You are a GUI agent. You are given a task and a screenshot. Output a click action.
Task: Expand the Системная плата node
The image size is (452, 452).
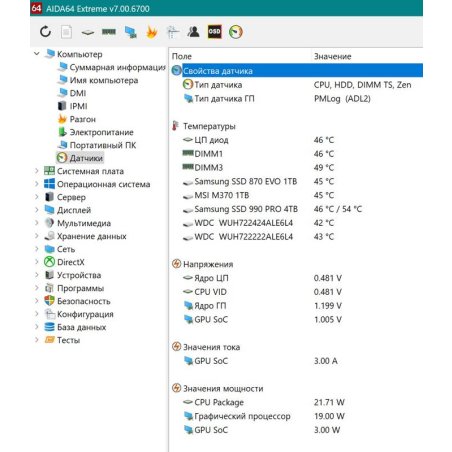(37, 171)
